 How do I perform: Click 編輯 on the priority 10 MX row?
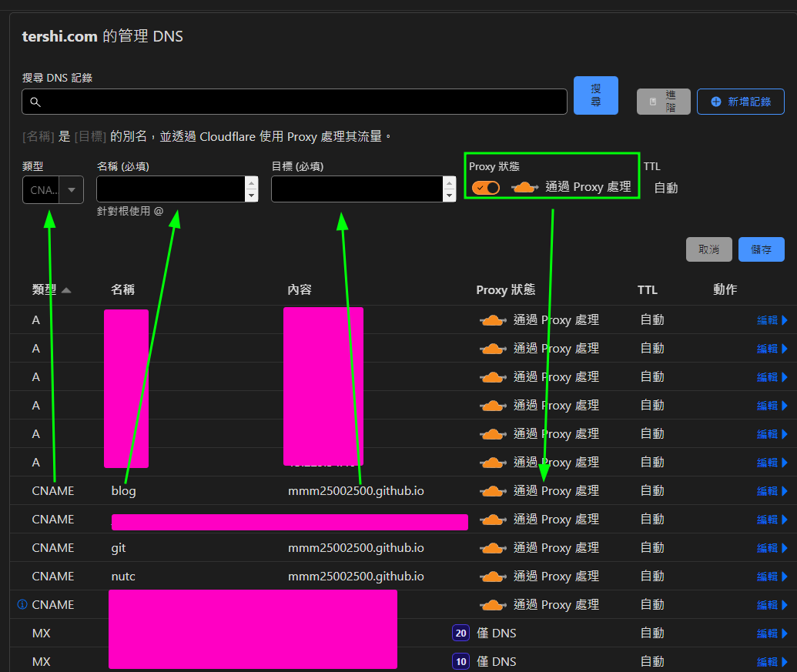[x=772, y=662]
